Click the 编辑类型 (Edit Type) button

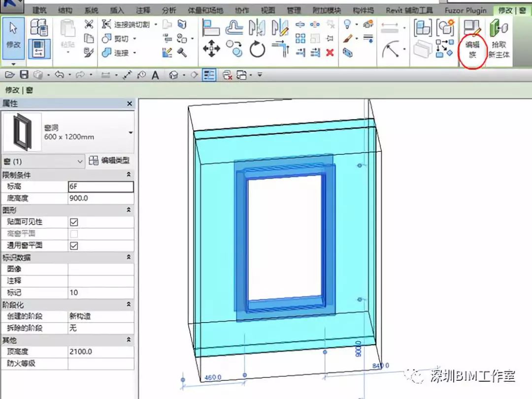coord(110,161)
